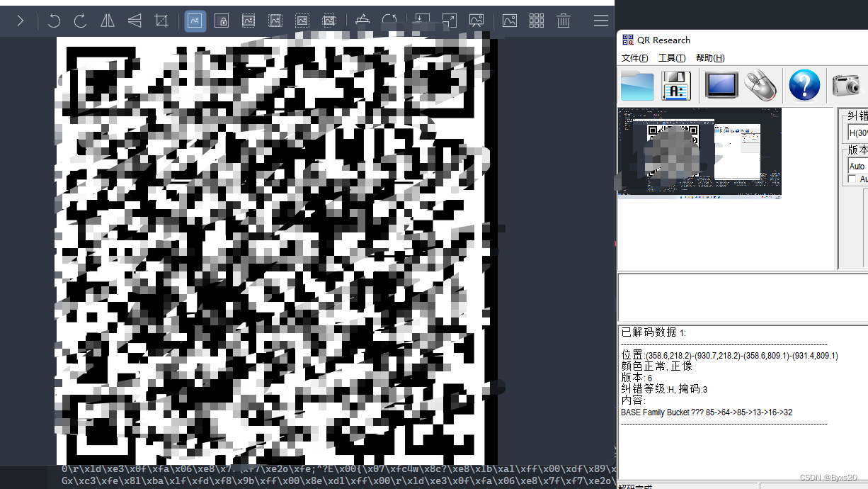Image resolution: width=868 pixels, height=489 pixels.
Task: Toggle the highlighted actual-size view button
Action: [x=195, y=21]
